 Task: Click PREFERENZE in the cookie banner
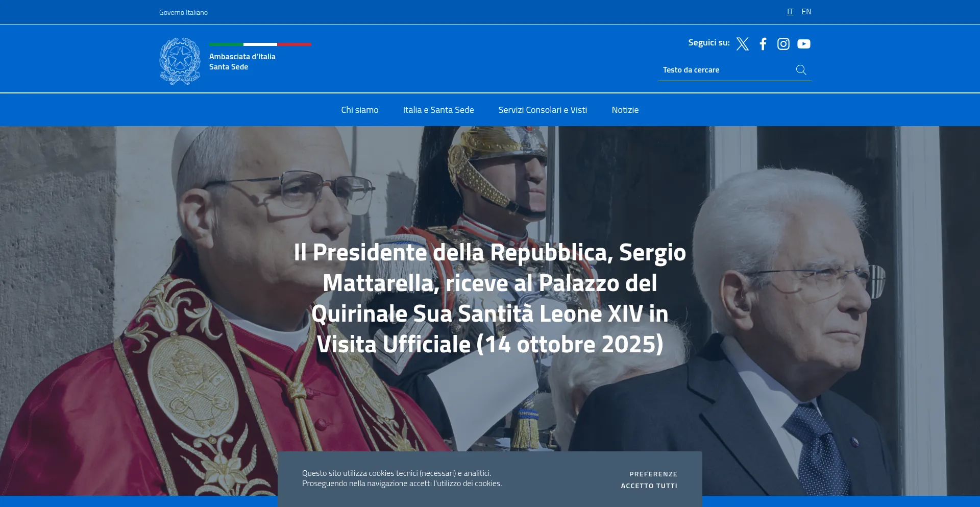653,474
